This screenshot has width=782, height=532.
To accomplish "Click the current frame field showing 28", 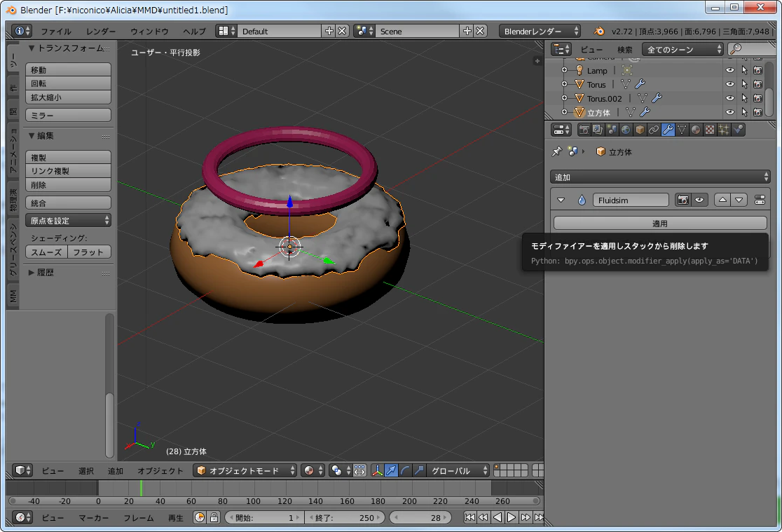I will point(420,517).
